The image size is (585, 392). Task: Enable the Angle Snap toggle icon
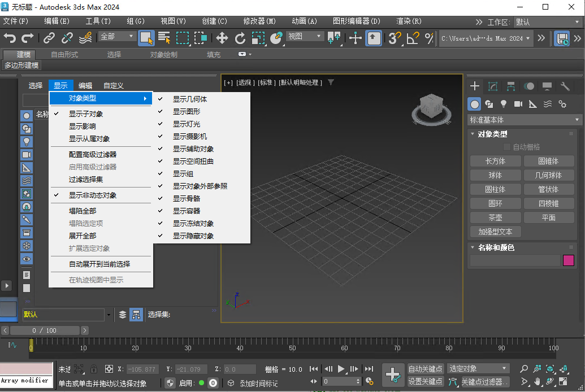[412, 38]
